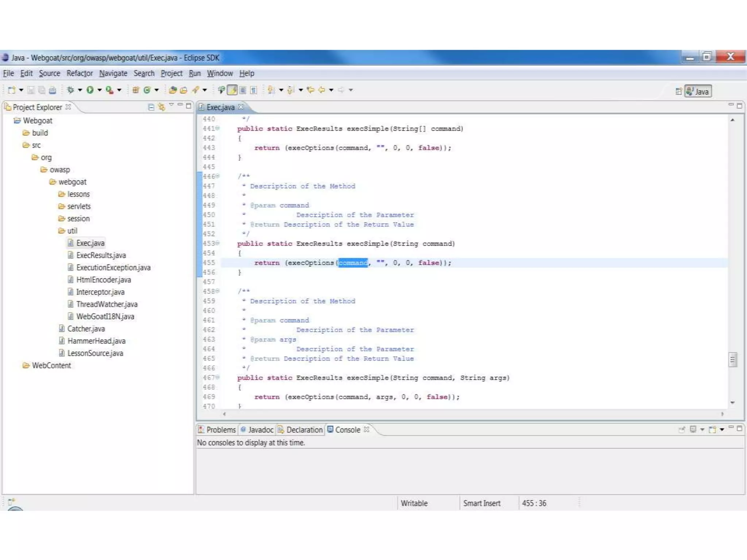This screenshot has width=747, height=560.
Task: Toggle Mark Occurrences highlighter button
Action: tap(232, 90)
